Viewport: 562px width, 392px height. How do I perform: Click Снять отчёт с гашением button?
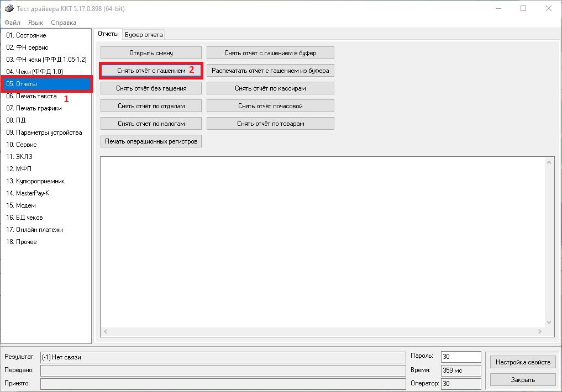(x=151, y=71)
